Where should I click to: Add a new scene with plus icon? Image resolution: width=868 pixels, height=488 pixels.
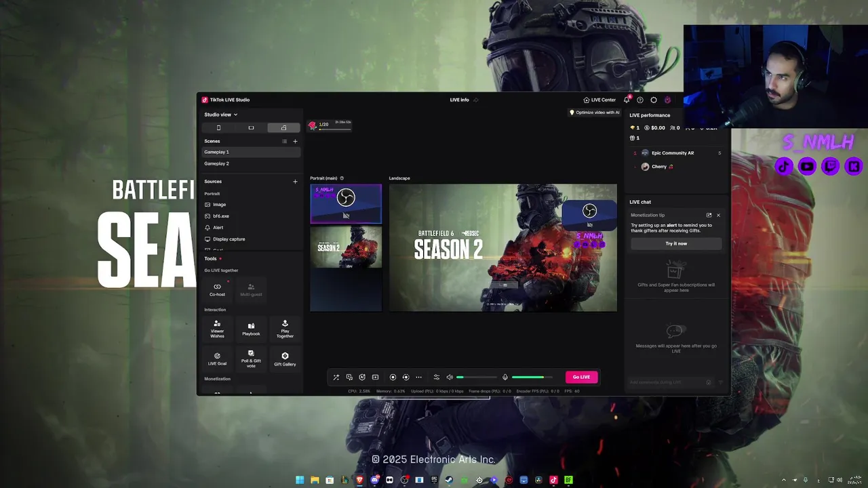295,141
